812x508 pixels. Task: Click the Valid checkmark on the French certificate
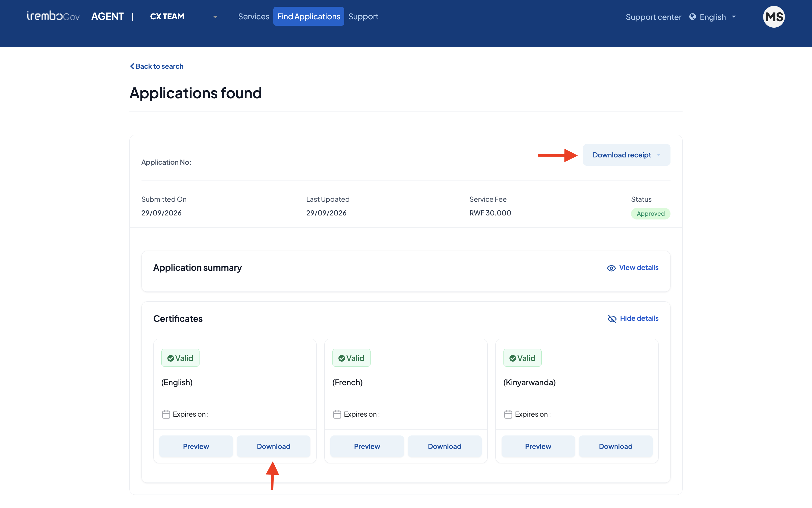pos(342,358)
